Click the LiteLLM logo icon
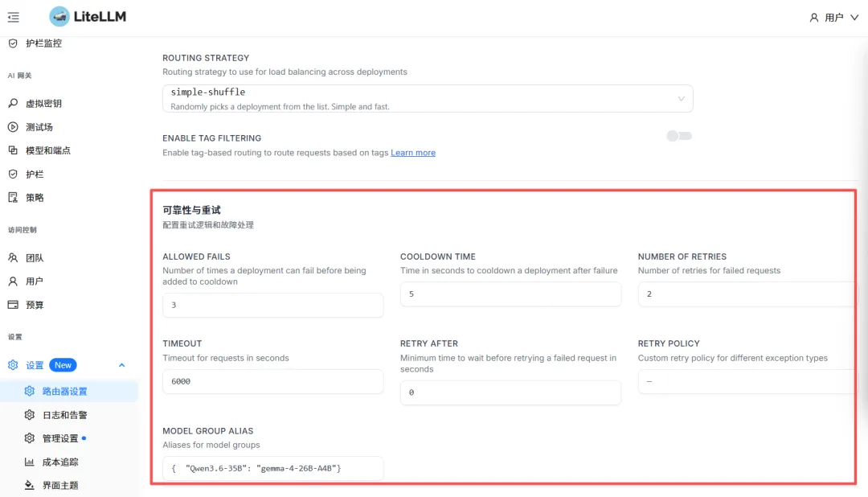 (x=59, y=16)
